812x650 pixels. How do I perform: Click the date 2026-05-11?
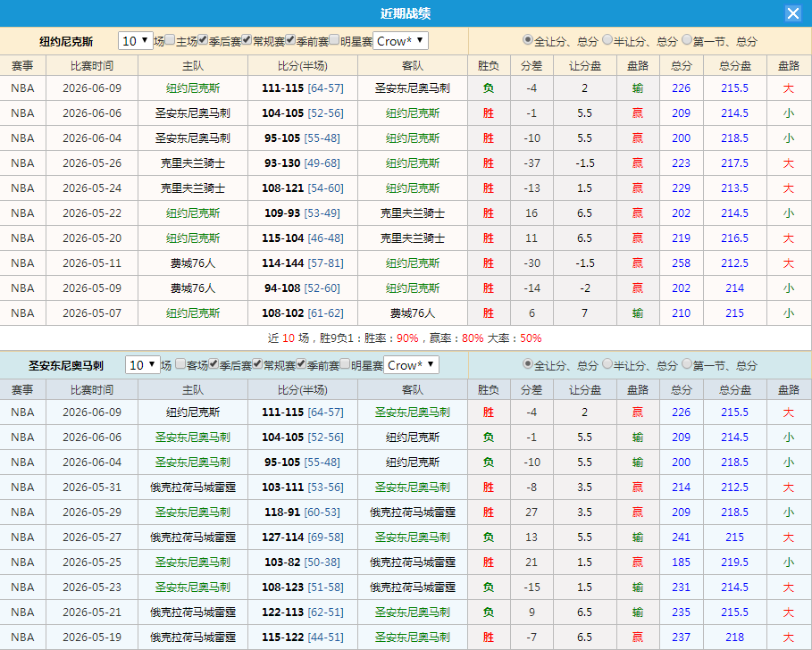click(x=92, y=262)
